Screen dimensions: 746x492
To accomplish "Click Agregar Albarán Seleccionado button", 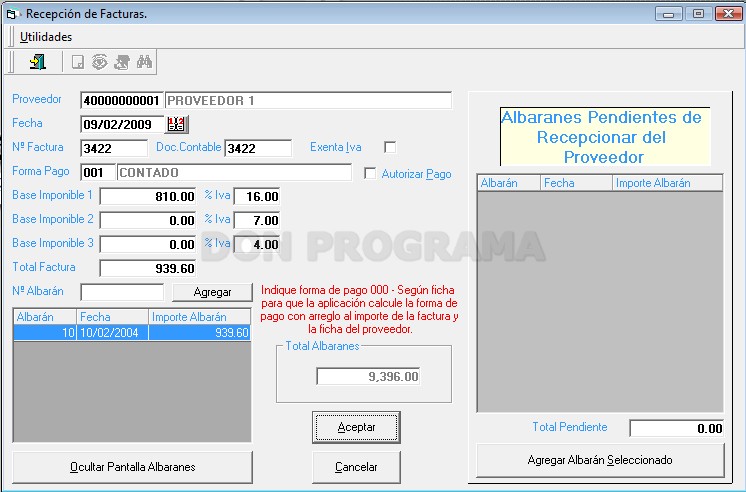I will pos(600,460).
